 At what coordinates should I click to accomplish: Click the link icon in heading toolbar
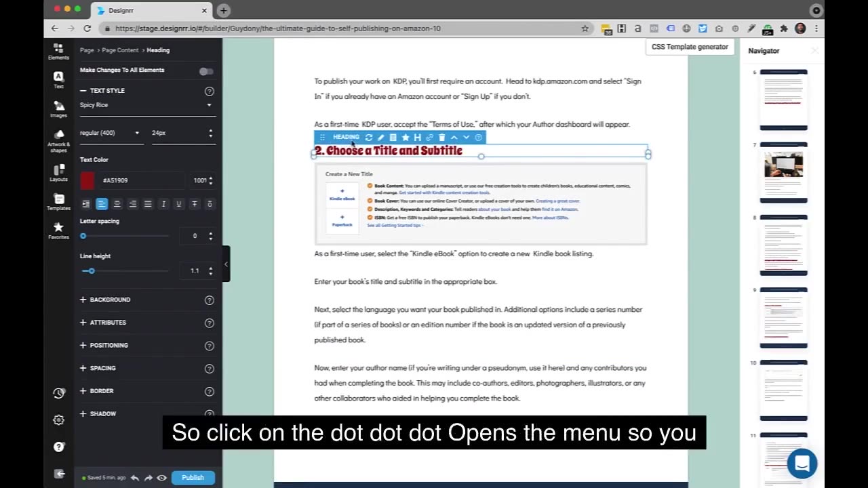point(429,138)
